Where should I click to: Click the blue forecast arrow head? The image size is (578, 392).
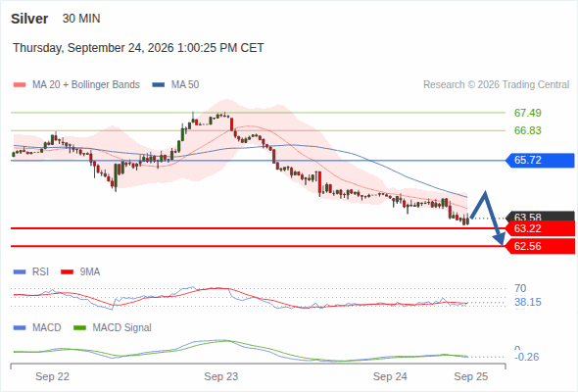(500, 240)
